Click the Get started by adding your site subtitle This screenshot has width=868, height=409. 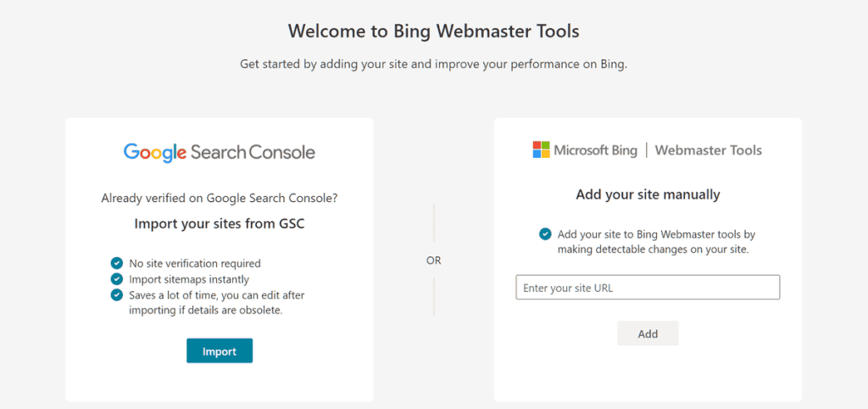(433, 64)
